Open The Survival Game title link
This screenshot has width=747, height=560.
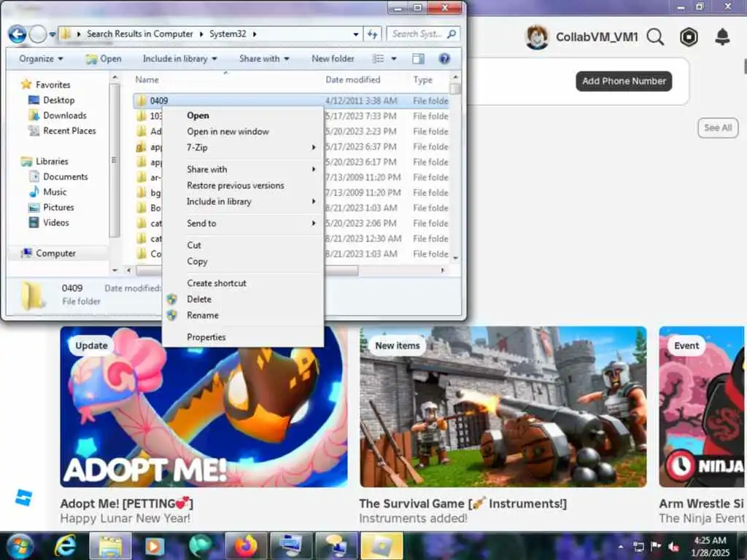[463, 503]
